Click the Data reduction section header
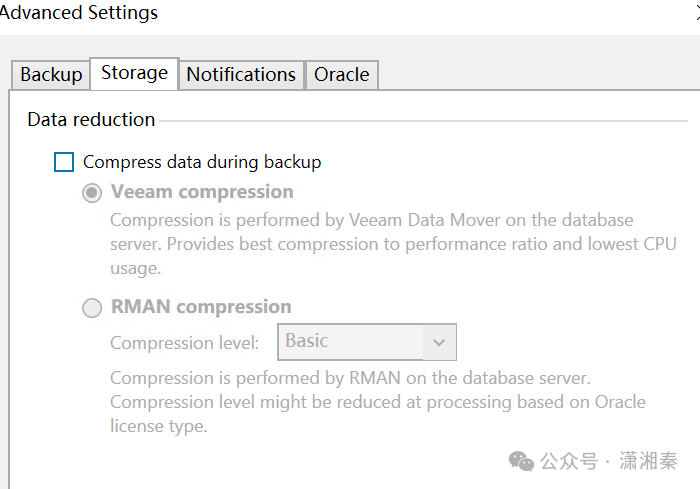Viewport: 700px width, 489px height. point(91,120)
